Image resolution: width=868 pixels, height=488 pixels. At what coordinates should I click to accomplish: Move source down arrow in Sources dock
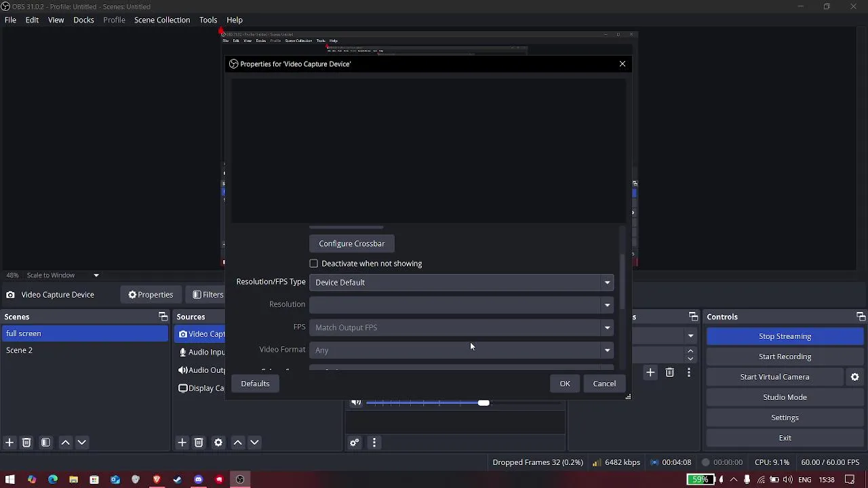click(254, 443)
